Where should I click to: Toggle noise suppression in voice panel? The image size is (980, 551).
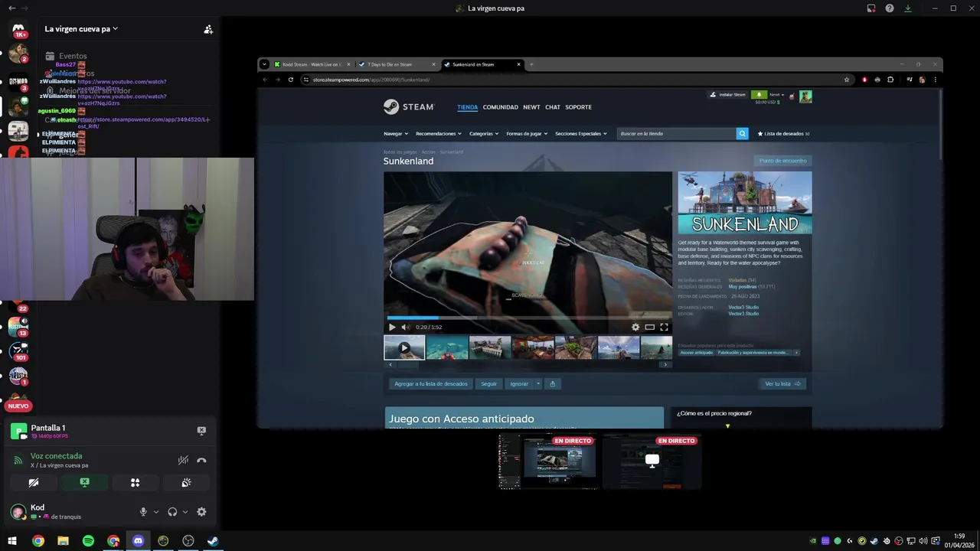pos(183,460)
